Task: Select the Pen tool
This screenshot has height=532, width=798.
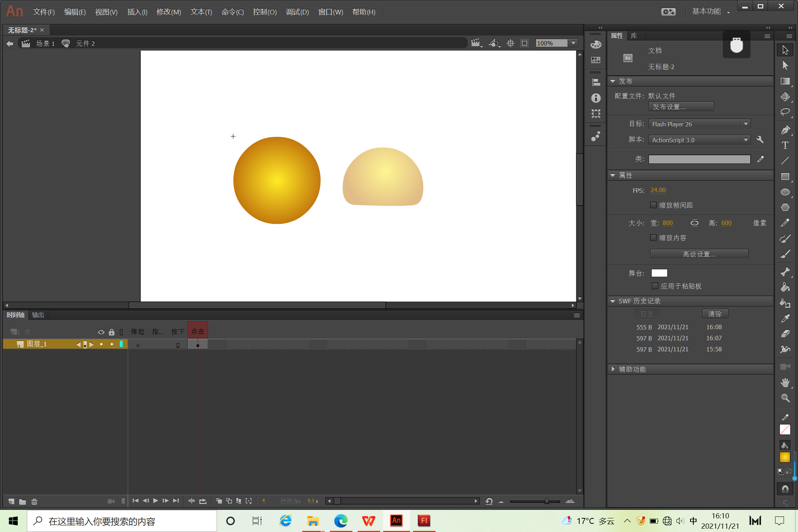Action: tap(785, 130)
